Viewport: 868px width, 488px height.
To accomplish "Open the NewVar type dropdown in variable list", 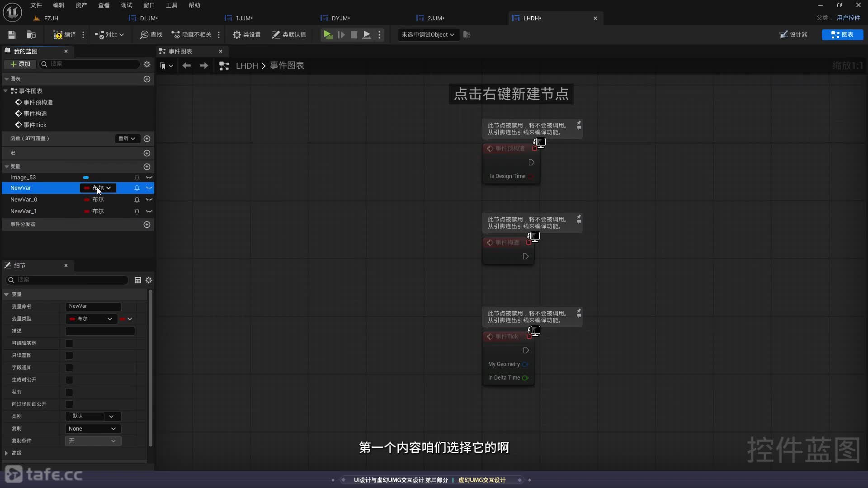I will click(x=98, y=188).
